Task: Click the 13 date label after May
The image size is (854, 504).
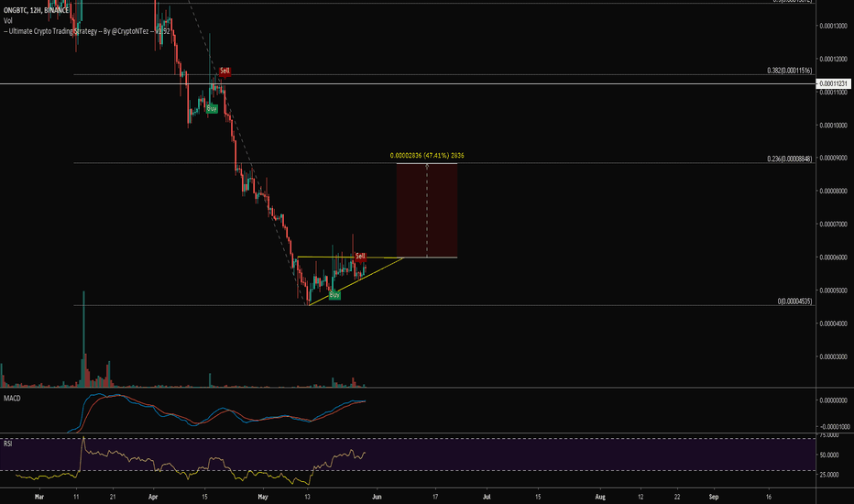Action: pos(307,497)
